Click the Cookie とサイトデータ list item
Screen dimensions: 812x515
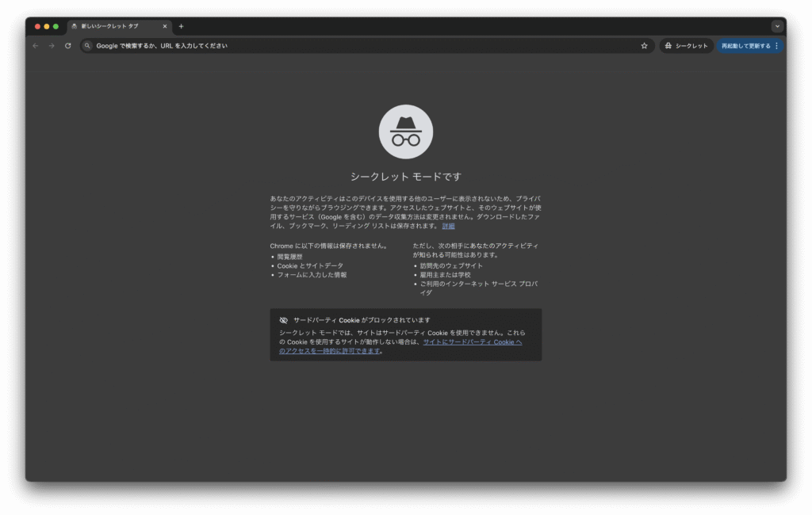pos(310,266)
